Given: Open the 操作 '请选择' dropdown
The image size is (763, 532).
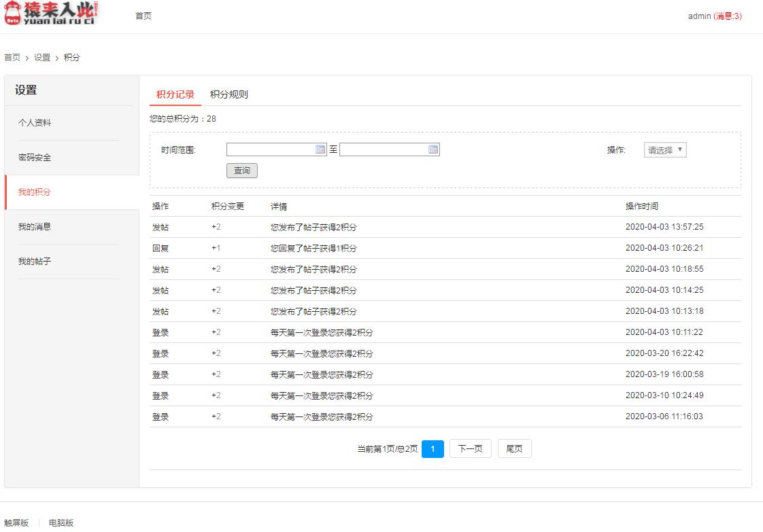Looking at the screenshot, I should coord(664,149).
